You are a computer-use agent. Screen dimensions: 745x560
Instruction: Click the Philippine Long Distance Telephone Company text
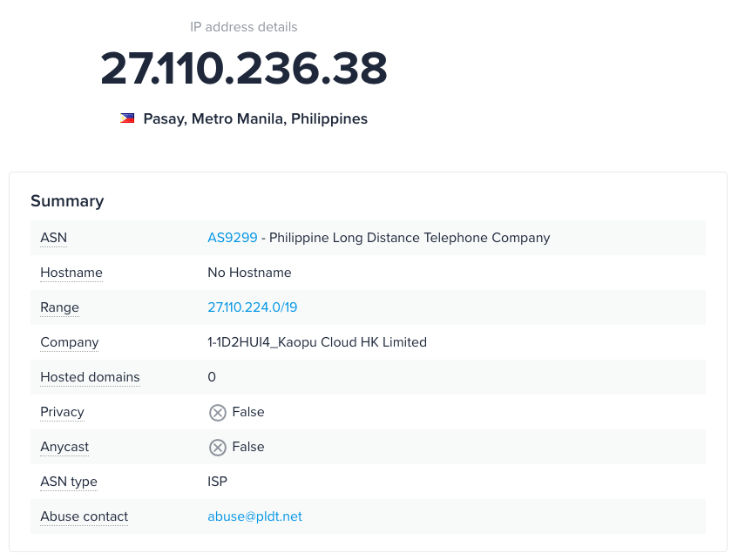410,238
